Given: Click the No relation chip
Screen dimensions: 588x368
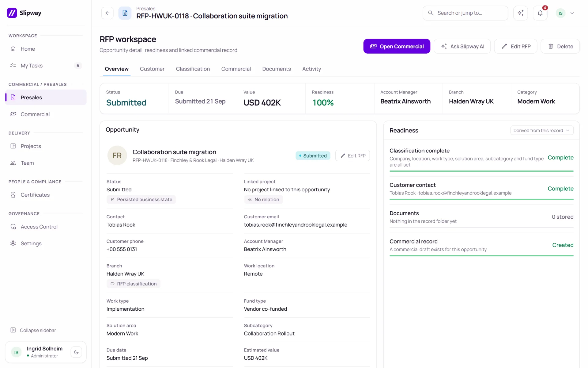Looking at the screenshot, I should click(x=263, y=199).
